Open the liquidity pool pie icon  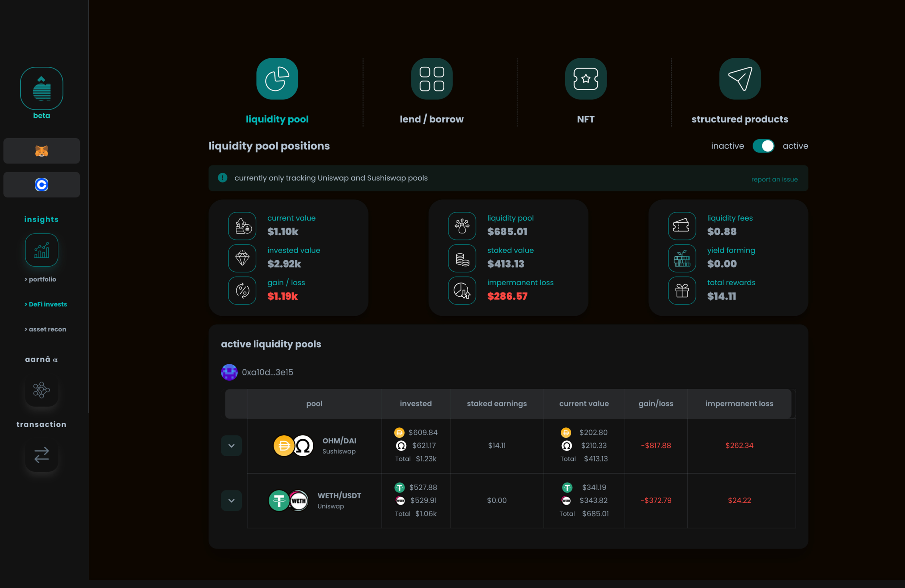click(x=277, y=79)
